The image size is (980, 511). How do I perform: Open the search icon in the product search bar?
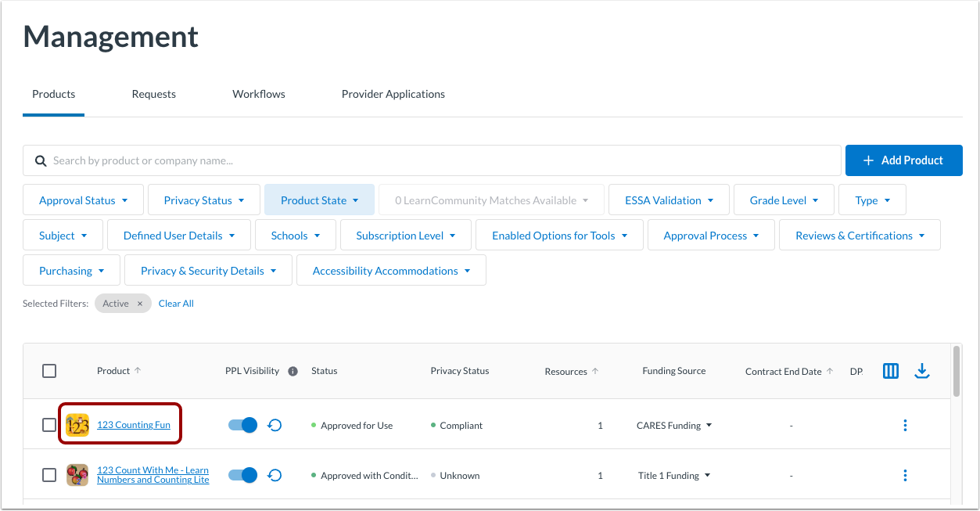coord(41,160)
